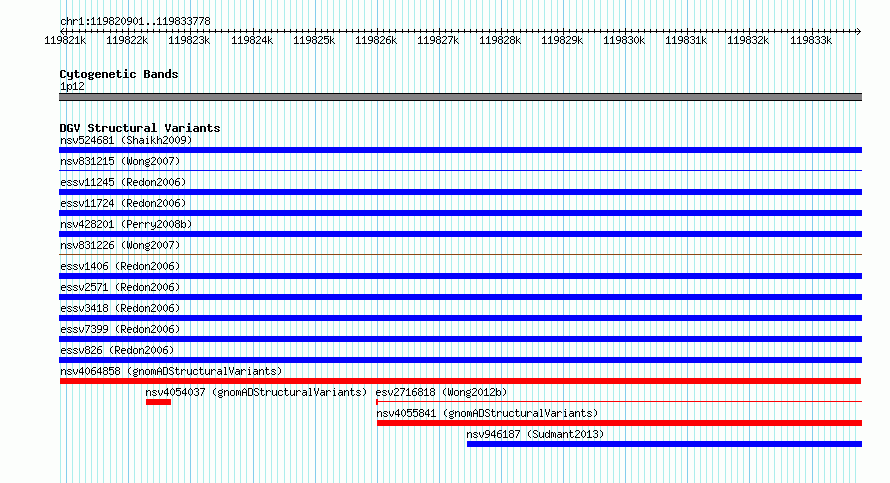Click the blue essv2571 variant bar
The width and height of the screenshot is (890, 483).
pos(460,297)
